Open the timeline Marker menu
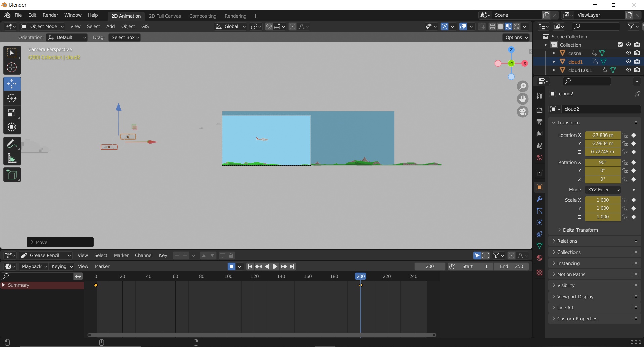Image resolution: width=644 pixels, height=347 pixels. 102,266
